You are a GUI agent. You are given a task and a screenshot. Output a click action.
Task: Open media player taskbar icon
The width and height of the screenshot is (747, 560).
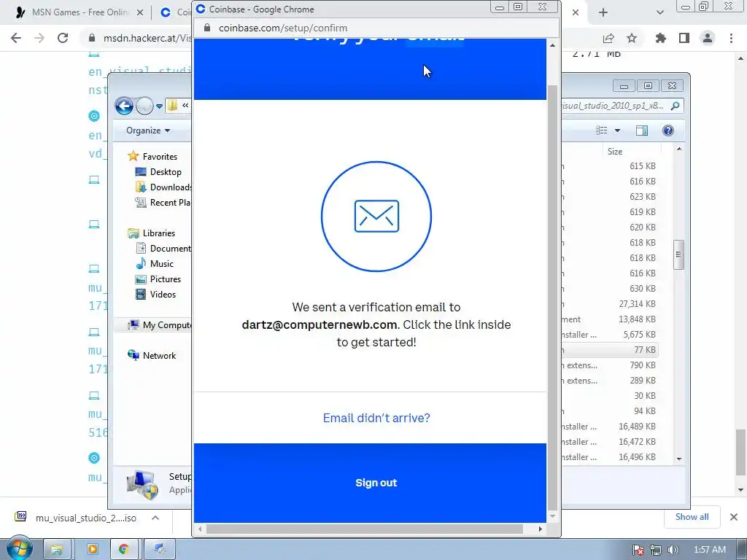coord(93,550)
